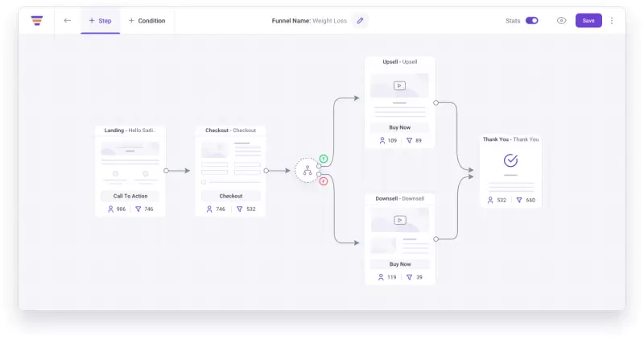644x340 pixels.
Task: Click the Downsell step output connector
Action: point(436,238)
